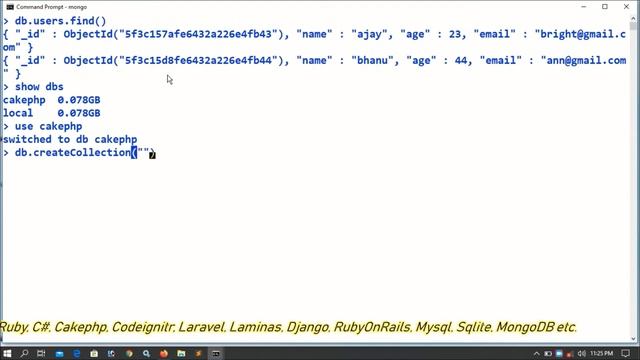This screenshot has width=640, height=360.
Task: Launch Firefox from taskbar
Action: pyautogui.click(x=164, y=353)
